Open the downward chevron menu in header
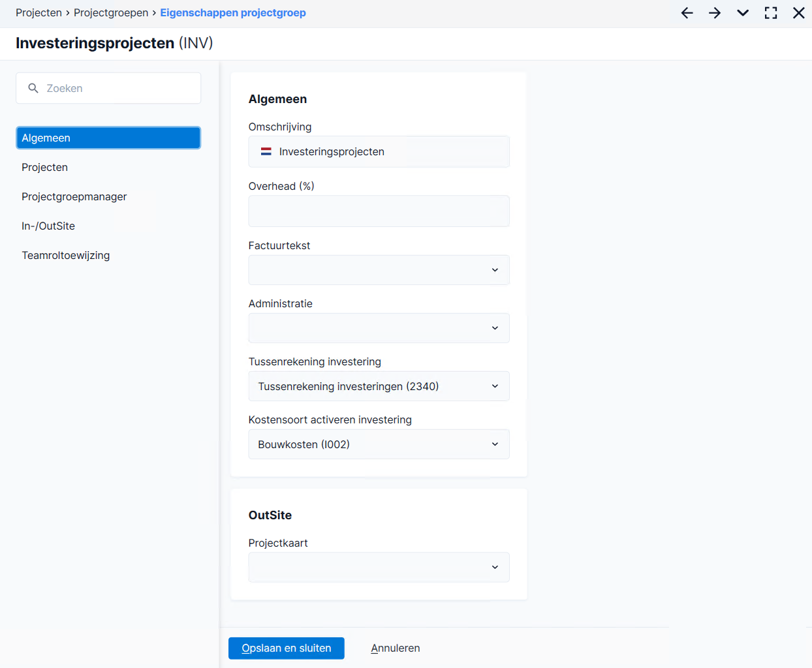 pyautogui.click(x=743, y=13)
